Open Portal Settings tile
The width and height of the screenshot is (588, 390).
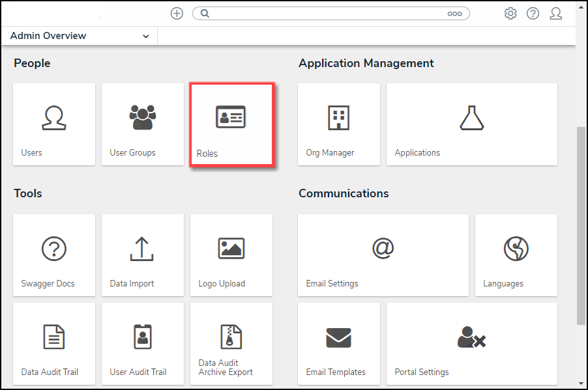(x=472, y=344)
